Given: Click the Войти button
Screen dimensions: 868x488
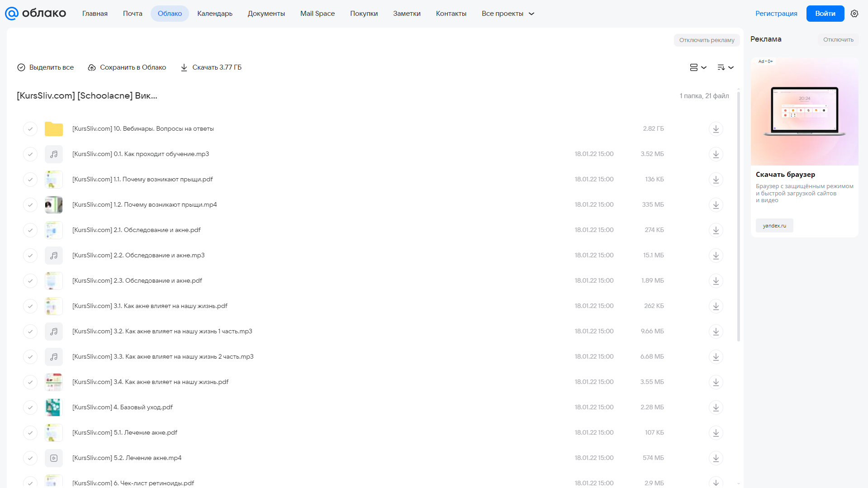Looking at the screenshot, I should click(825, 14).
